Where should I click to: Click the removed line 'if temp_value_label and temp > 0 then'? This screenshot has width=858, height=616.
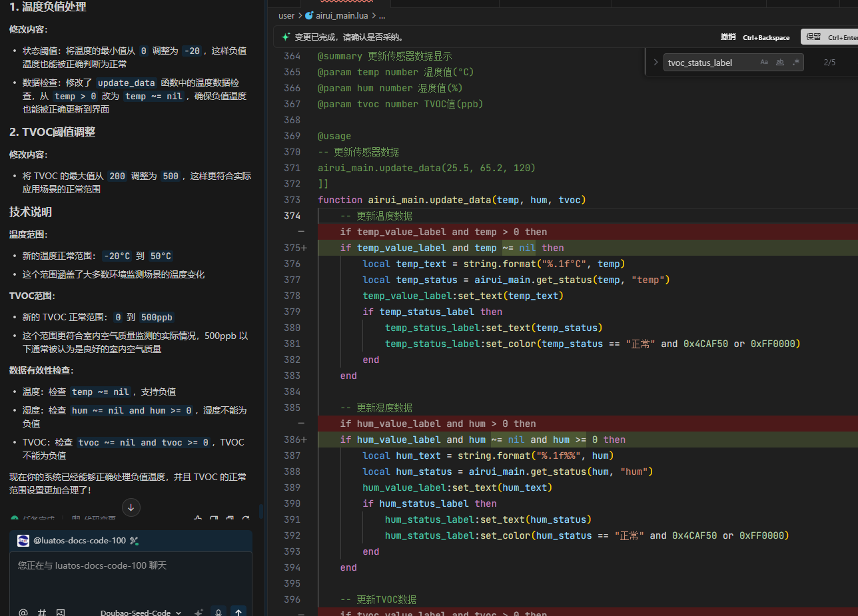click(444, 232)
